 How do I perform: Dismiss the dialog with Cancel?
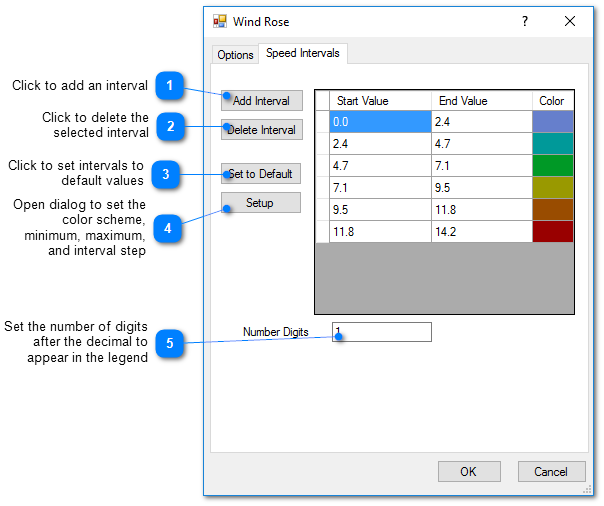tap(551, 472)
